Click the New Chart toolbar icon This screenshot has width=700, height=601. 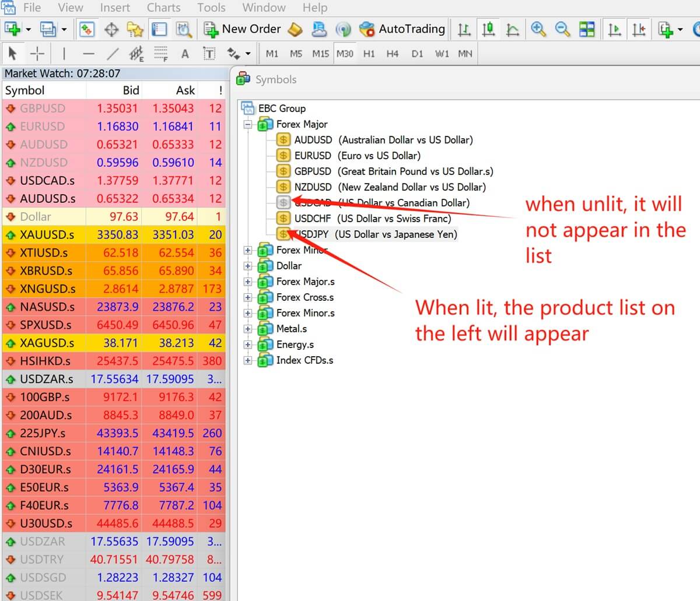click(x=12, y=29)
